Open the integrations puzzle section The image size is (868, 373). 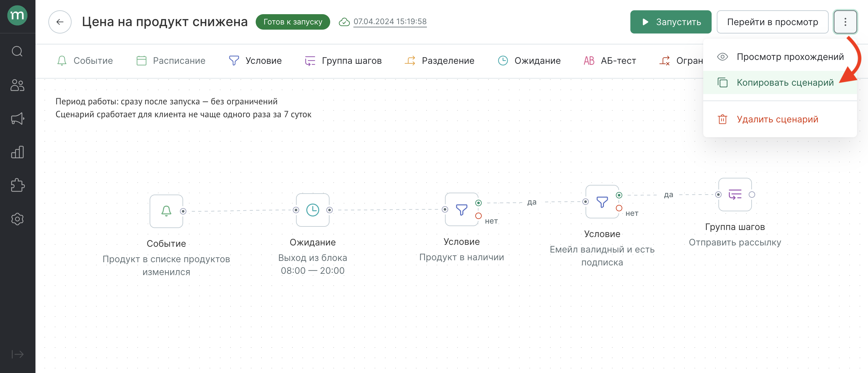(x=17, y=186)
